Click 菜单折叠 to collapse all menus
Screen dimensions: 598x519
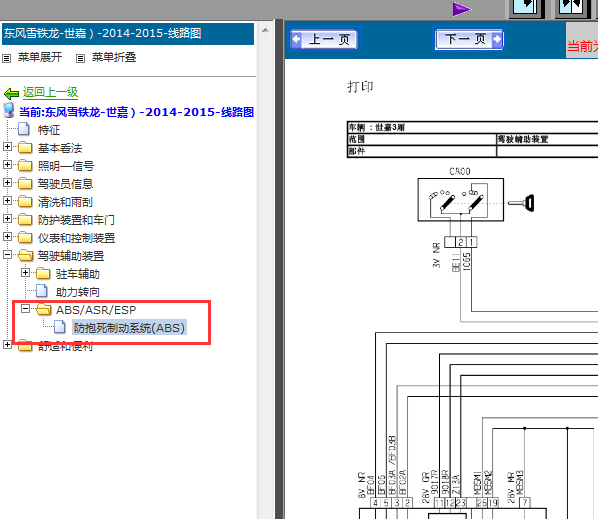pos(114,57)
